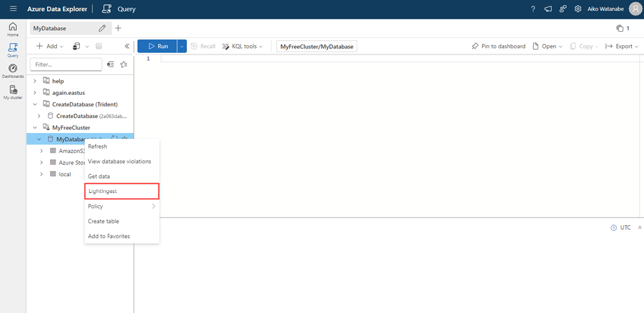
Task: Open the feedback megaphone icon
Action: (x=548, y=9)
